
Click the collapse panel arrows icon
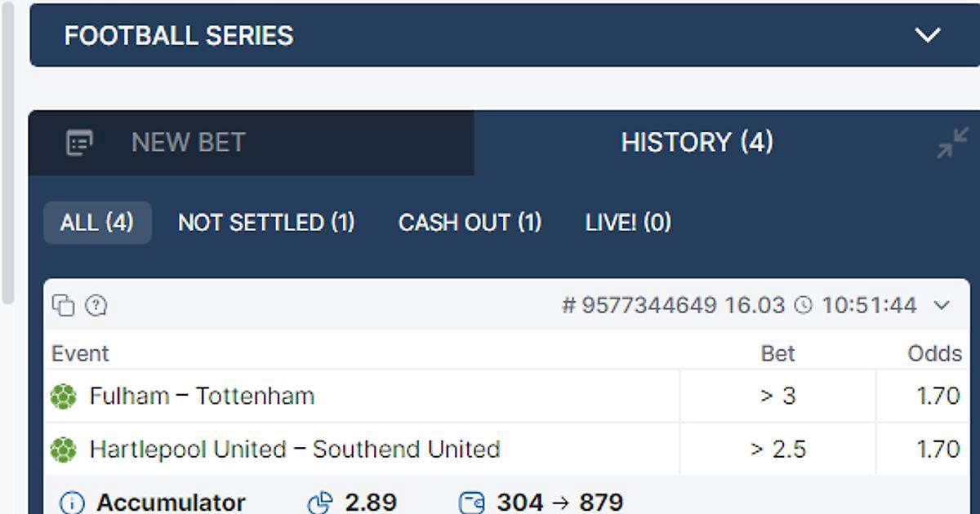(952, 143)
